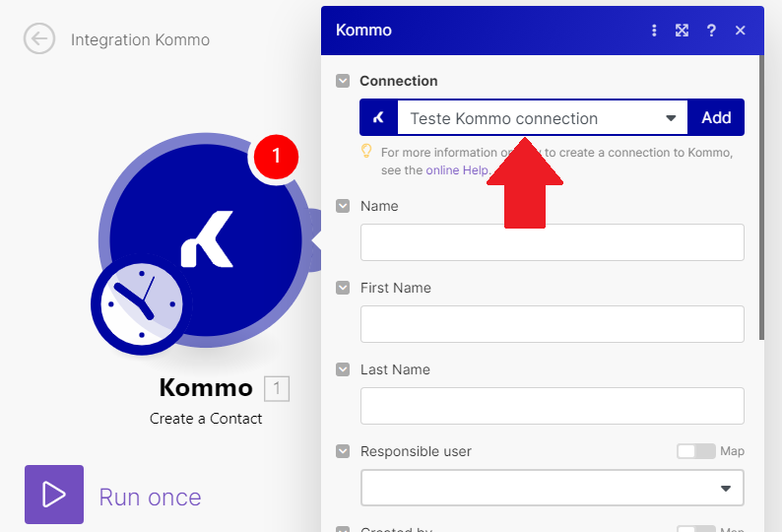Click the module number 1 box beside Kommo
The height and width of the screenshot is (532, 782).
coord(277,388)
